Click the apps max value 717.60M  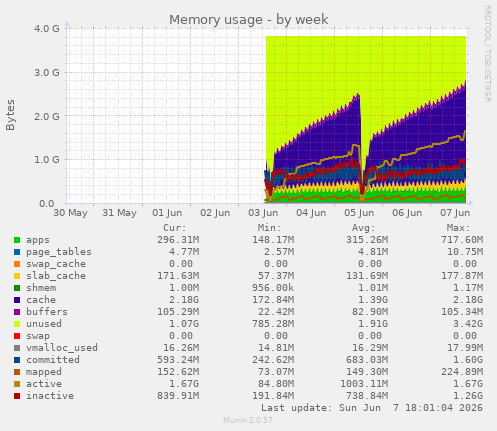point(462,240)
